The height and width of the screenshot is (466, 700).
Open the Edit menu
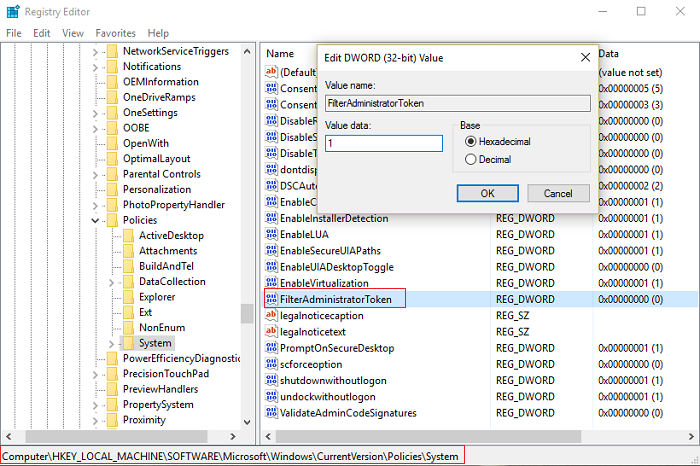[42, 33]
